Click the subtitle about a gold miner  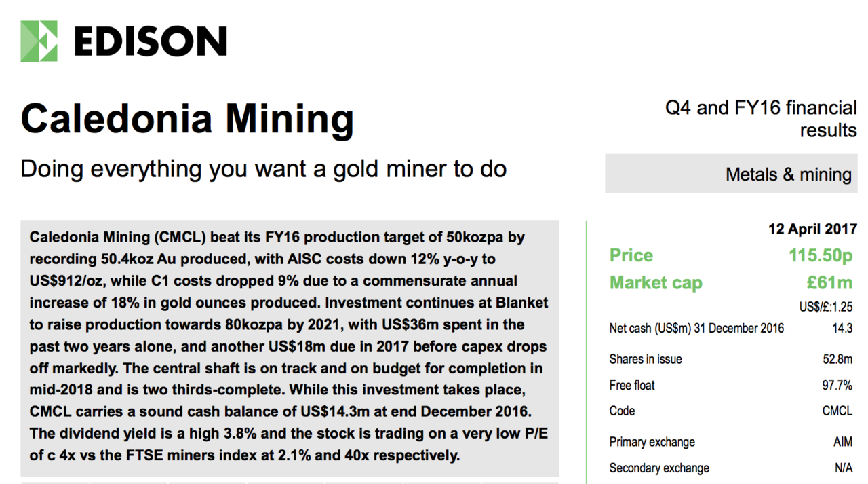pyautogui.click(x=264, y=168)
